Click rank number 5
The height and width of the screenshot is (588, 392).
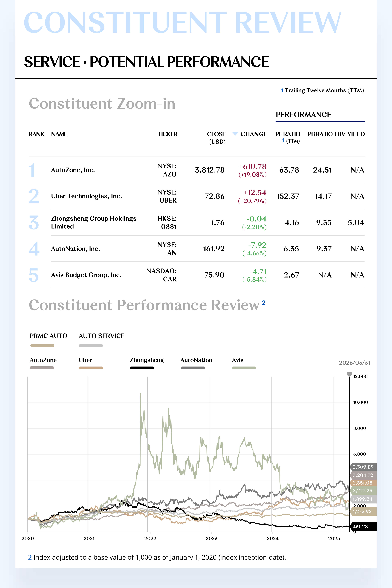(x=33, y=275)
